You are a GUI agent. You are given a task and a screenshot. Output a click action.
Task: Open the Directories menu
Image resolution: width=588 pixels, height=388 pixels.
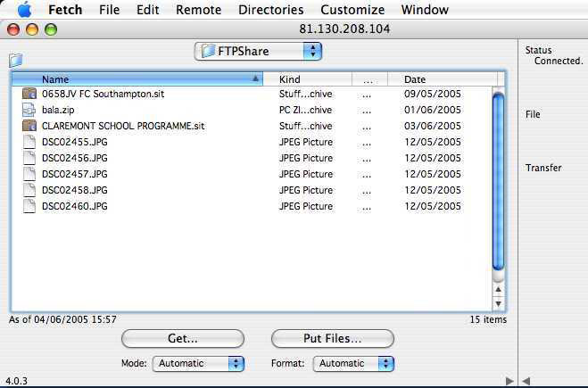pos(270,10)
